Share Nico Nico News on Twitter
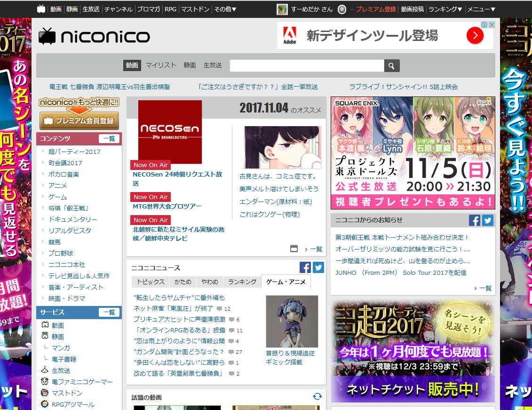 318,267
